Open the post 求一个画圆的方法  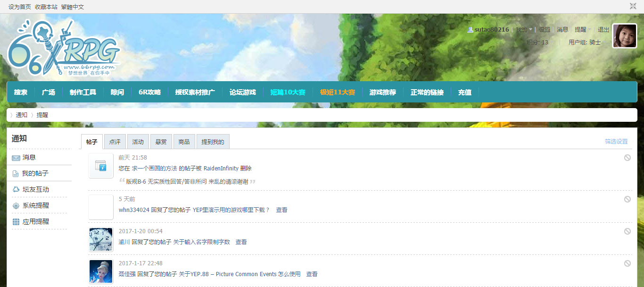[154, 169]
